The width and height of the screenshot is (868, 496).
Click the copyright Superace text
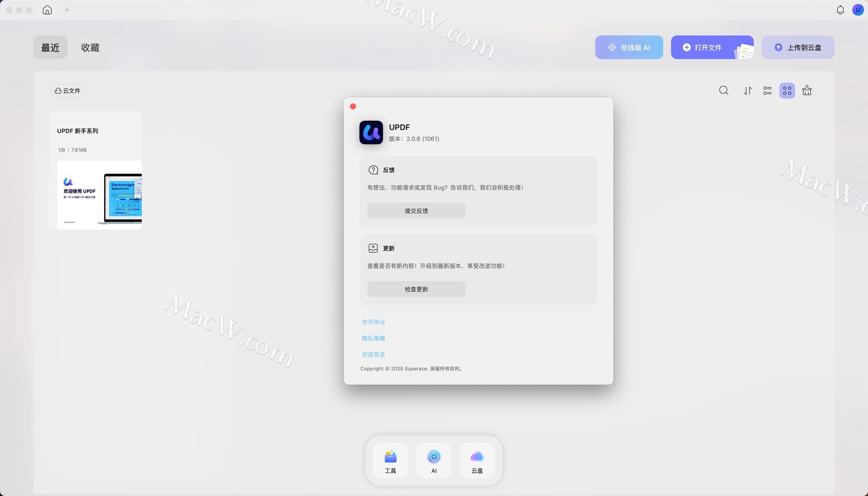411,369
